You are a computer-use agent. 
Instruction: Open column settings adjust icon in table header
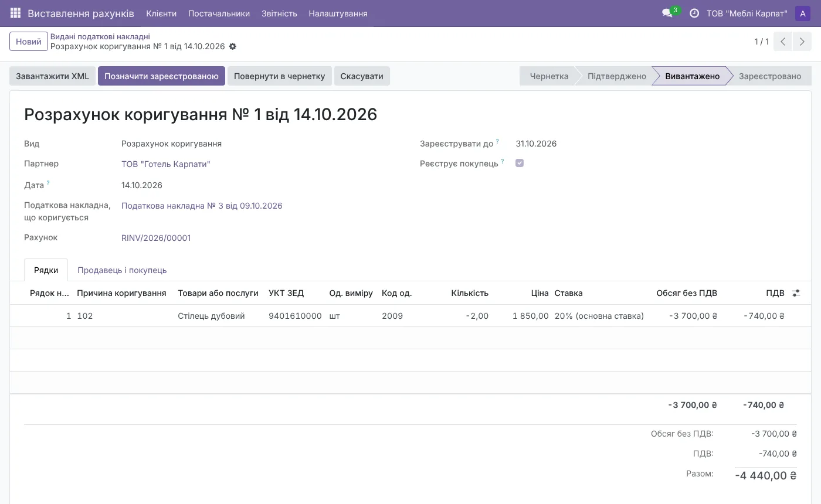click(796, 293)
